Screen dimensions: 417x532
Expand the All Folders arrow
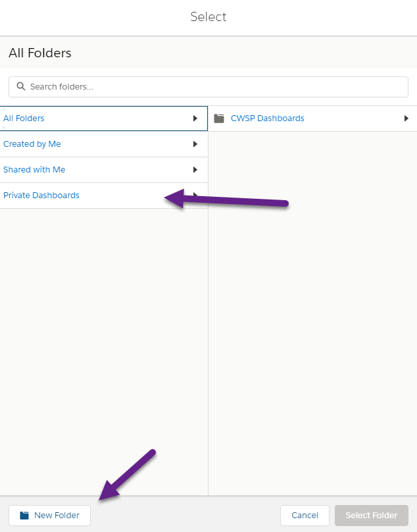click(x=195, y=119)
